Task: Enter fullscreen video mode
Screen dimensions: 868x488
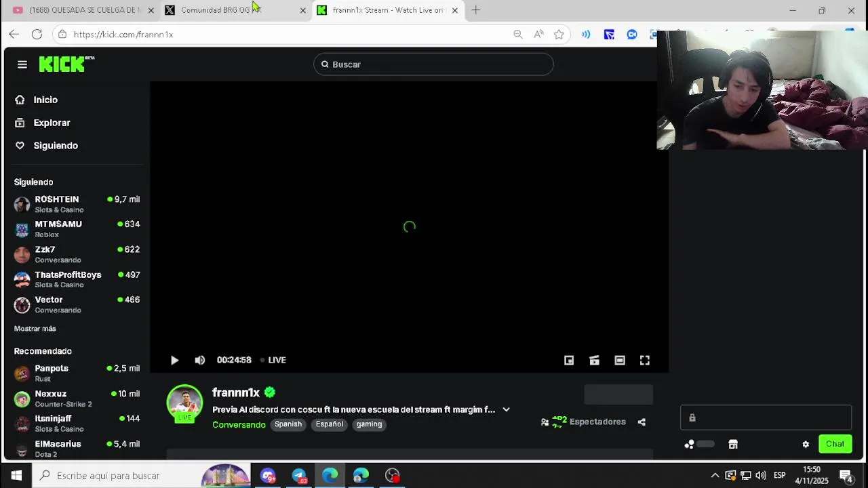Action: pyautogui.click(x=645, y=361)
